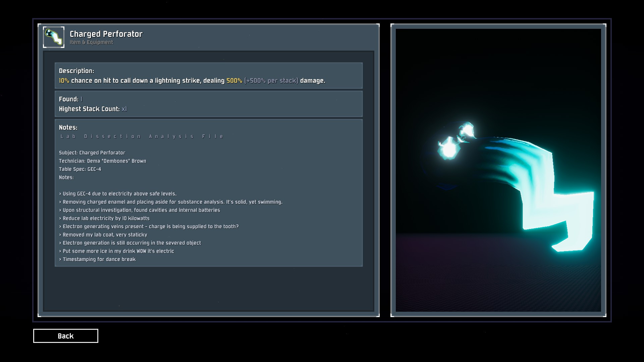Click the Charged Perforator title text

coord(106,34)
